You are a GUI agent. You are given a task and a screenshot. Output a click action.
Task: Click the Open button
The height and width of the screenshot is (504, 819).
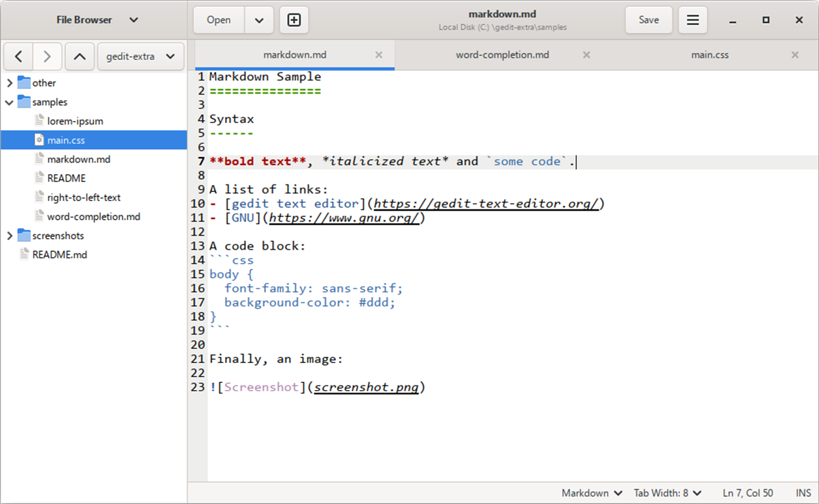click(219, 20)
